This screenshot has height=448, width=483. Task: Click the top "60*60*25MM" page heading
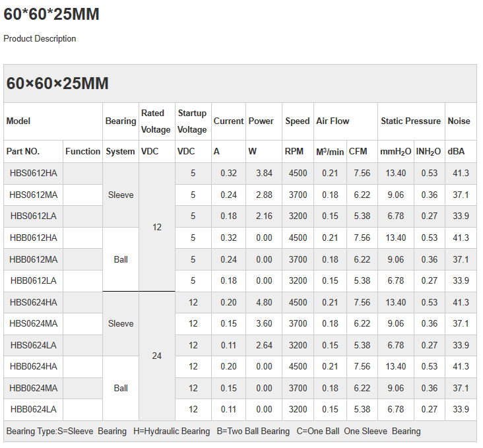(x=51, y=14)
